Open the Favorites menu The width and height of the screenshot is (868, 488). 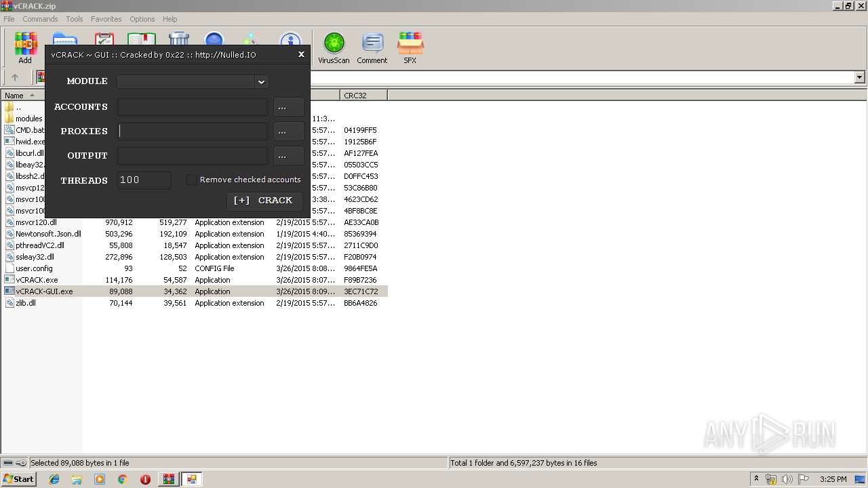tap(106, 19)
